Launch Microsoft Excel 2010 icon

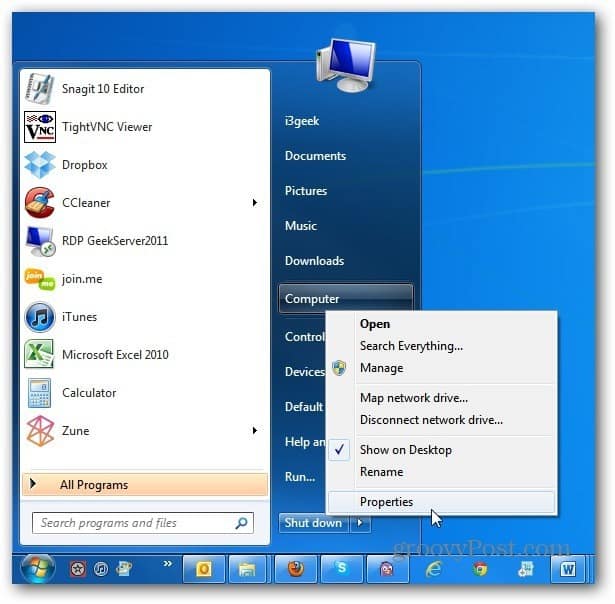pyautogui.click(x=39, y=355)
